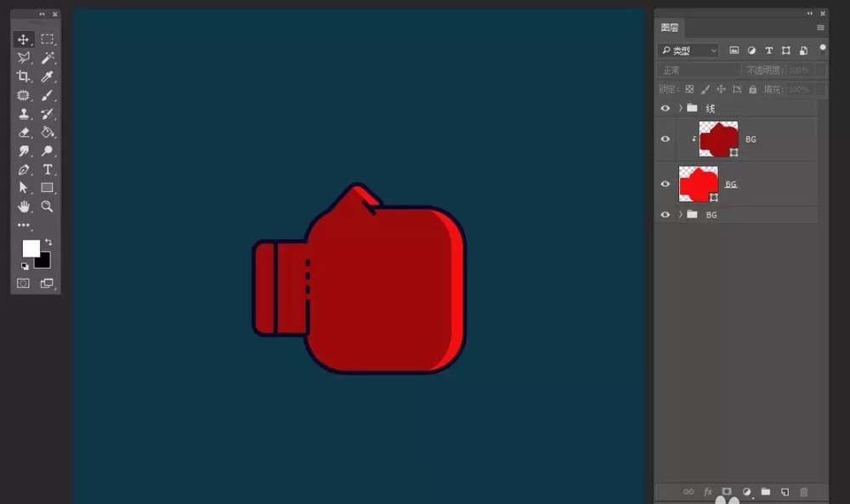The width and height of the screenshot is (850, 504).
Task: Select the Magic Wand tool
Action: pos(47,58)
